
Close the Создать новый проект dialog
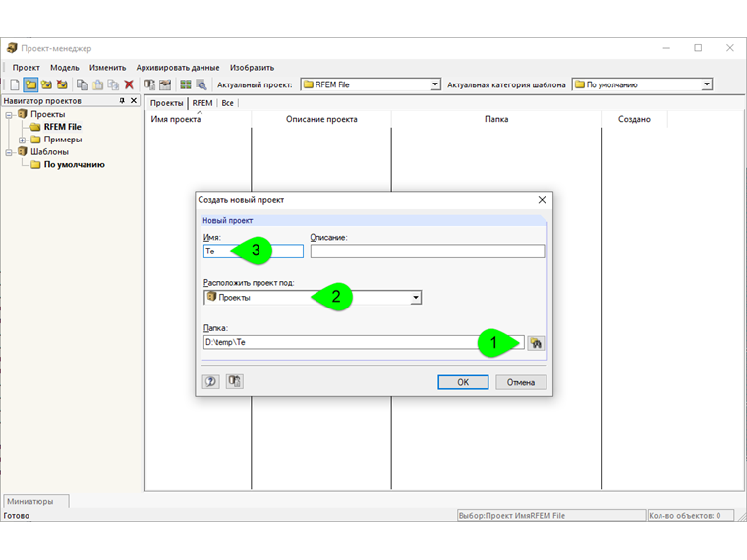point(542,200)
